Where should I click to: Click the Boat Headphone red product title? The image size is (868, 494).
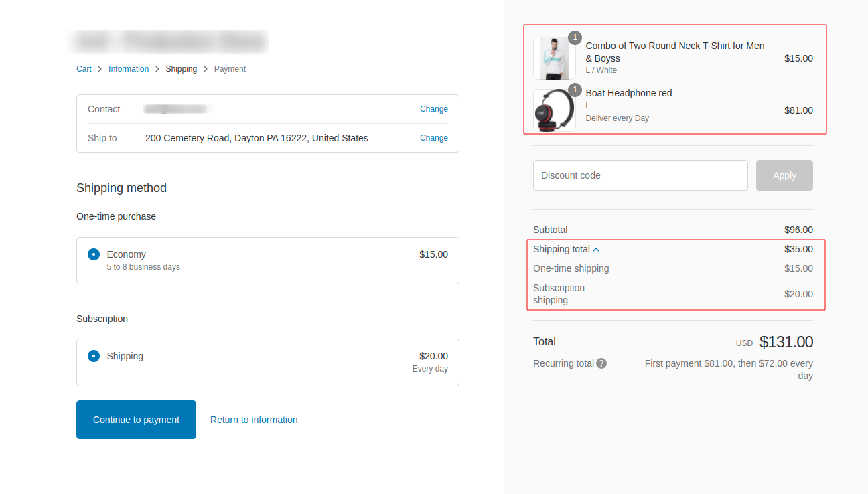[x=628, y=93]
